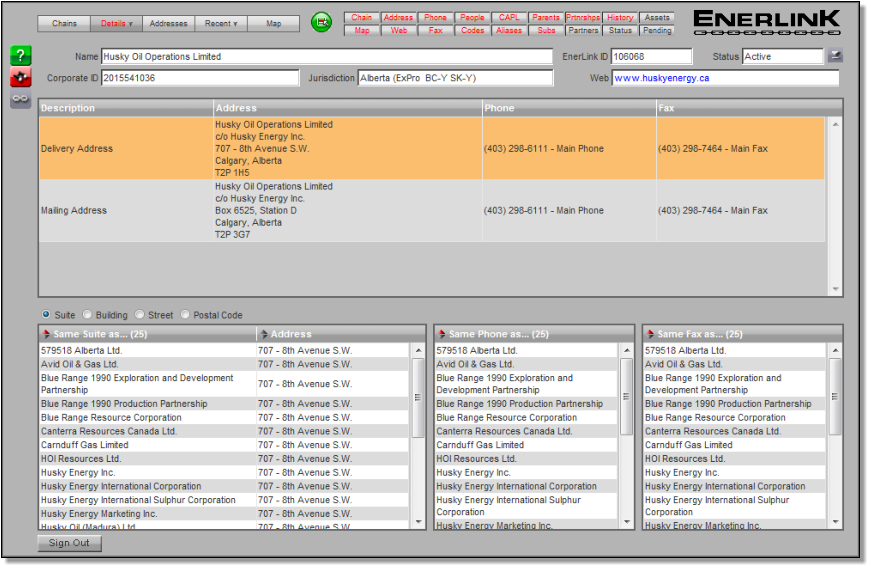Screen dimensions: 871x569
Task: Select Canterra Resources Canada Ltd. in fax list
Action: coord(734,431)
